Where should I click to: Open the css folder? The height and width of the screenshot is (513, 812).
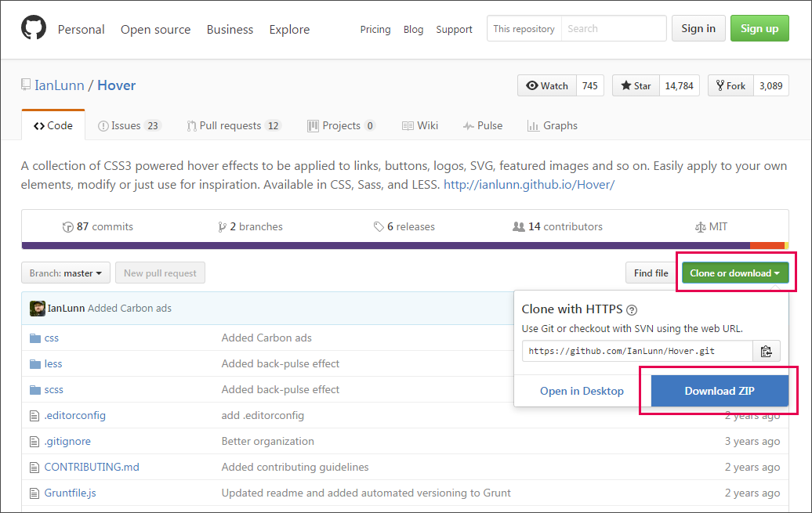[x=52, y=338]
